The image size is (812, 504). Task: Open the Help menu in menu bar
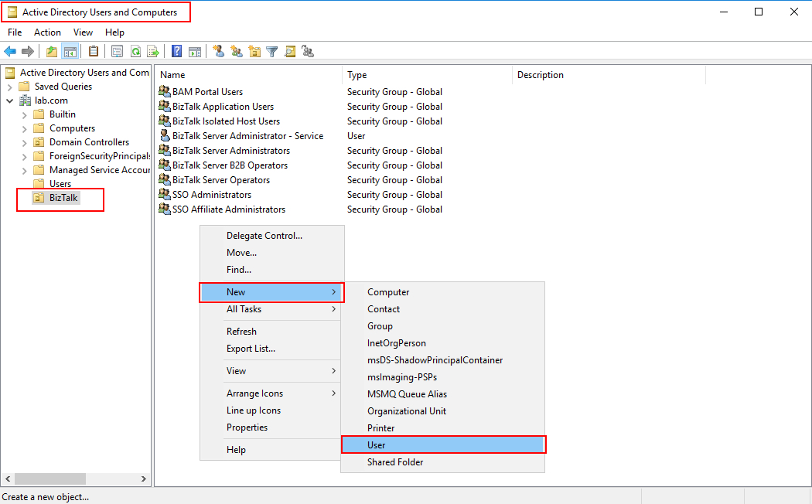pos(114,32)
